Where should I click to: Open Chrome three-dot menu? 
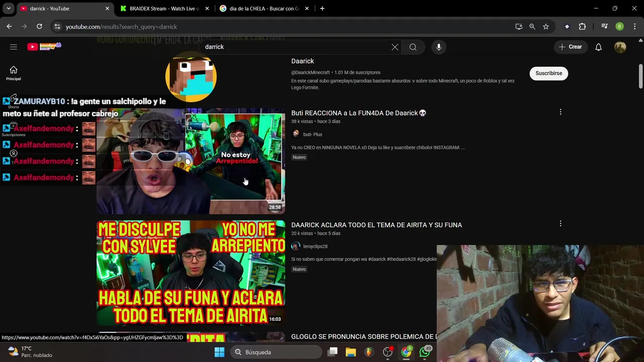point(634,27)
